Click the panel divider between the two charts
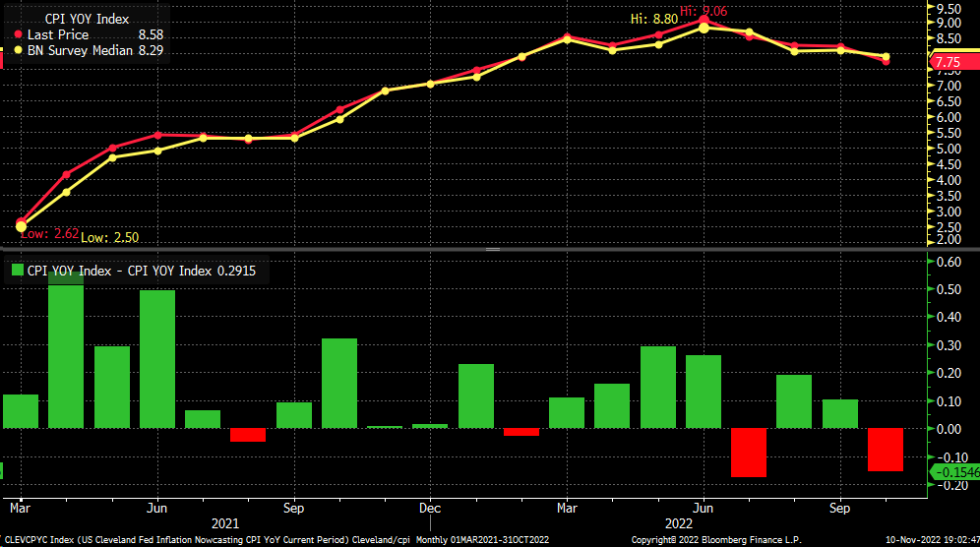 tap(489, 250)
